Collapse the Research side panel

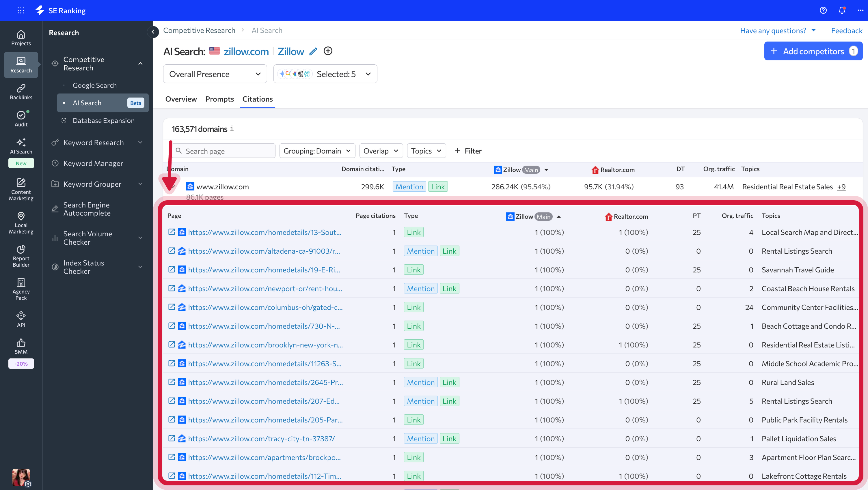[153, 32]
